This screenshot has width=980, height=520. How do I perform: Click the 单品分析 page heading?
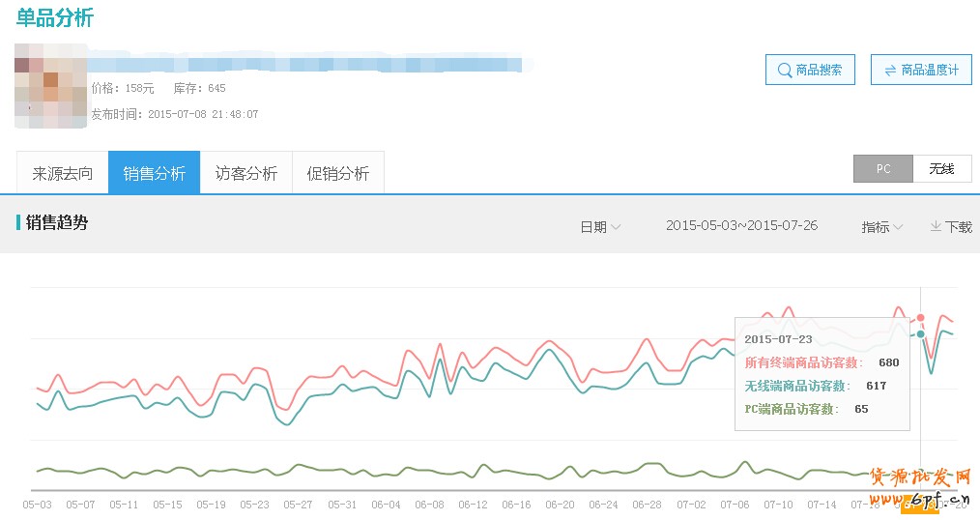(x=55, y=17)
